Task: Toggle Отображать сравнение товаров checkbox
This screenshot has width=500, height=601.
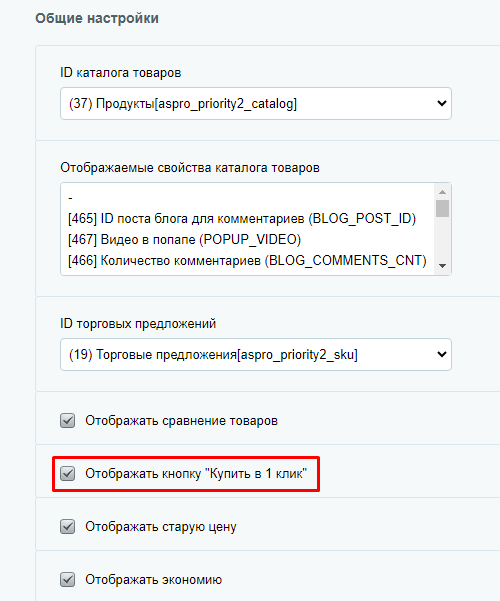Action: tap(67, 420)
